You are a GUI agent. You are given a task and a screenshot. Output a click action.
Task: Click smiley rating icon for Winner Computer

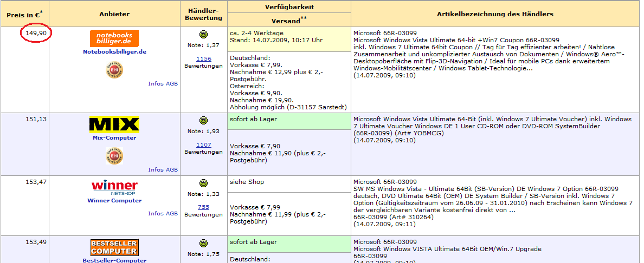coord(204,183)
